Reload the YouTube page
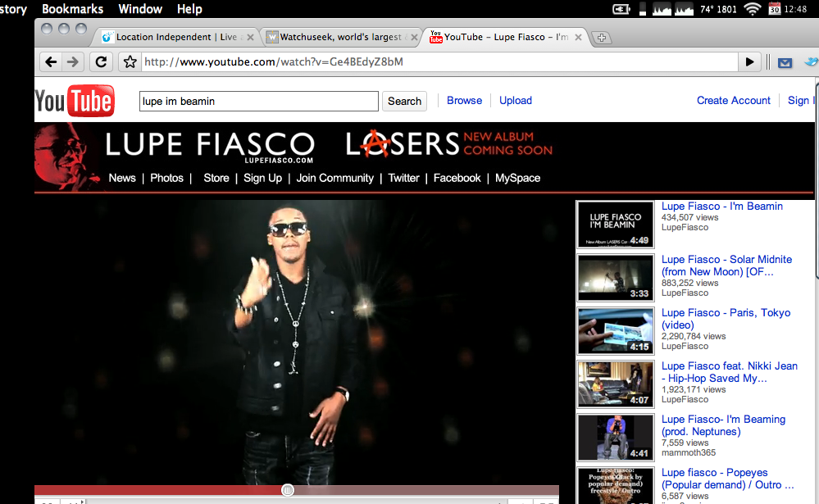The width and height of the screenshot is (819, 504). click(101, 62)
